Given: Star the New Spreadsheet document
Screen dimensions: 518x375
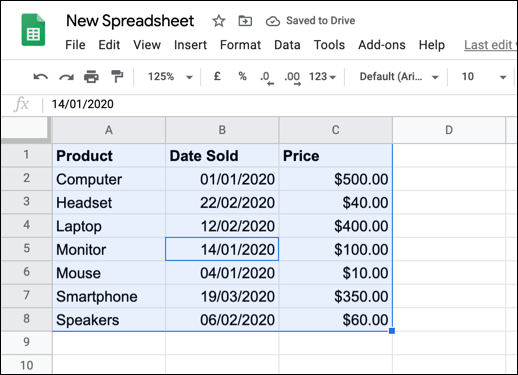Looking at the screenshot, I should pyautogui.click(x=219, y=21).
